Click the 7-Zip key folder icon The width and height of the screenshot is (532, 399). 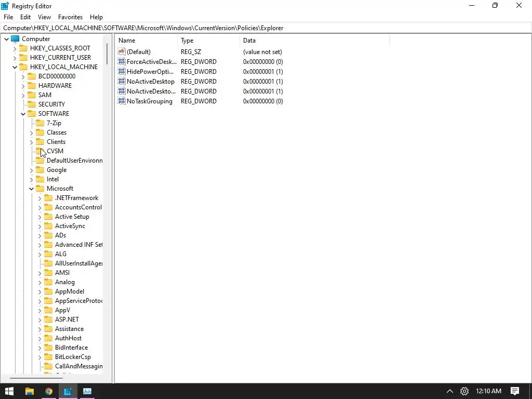click(40, 123)
